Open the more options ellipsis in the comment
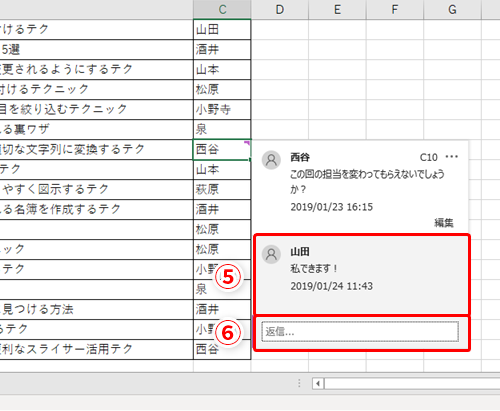The image size is (500, 411). pyautogui.click(x=452, y=157)
